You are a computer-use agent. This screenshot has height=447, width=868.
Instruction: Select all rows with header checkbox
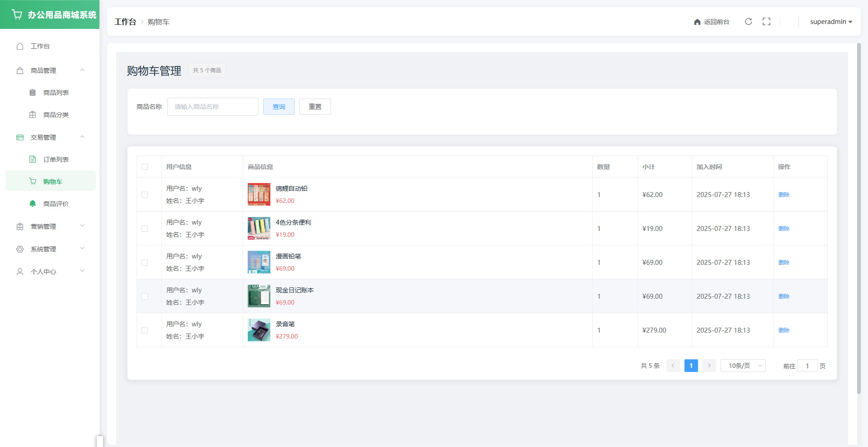145,167
